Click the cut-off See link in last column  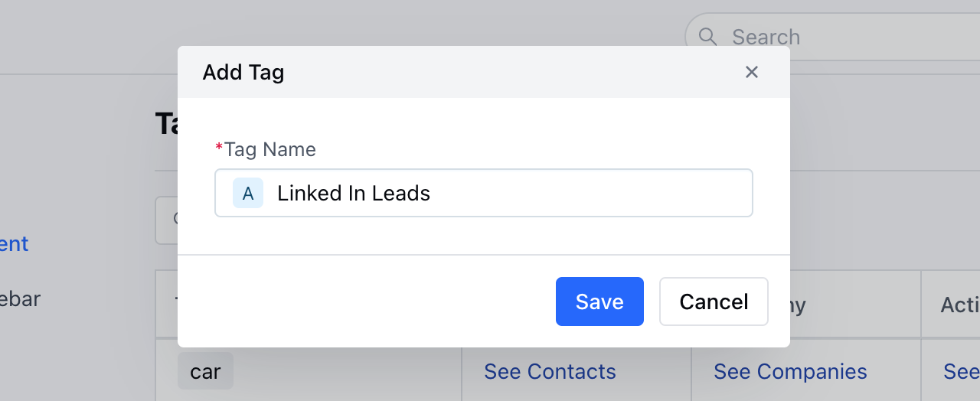[962, 372]
